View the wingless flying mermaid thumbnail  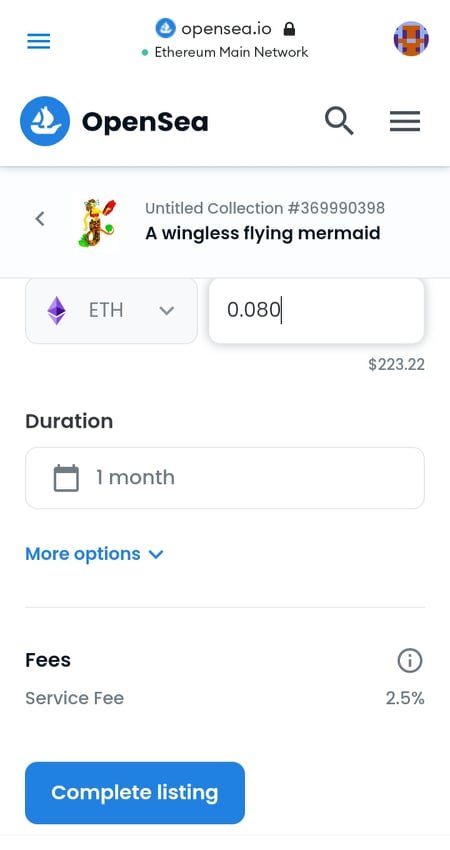click(96, 222)
